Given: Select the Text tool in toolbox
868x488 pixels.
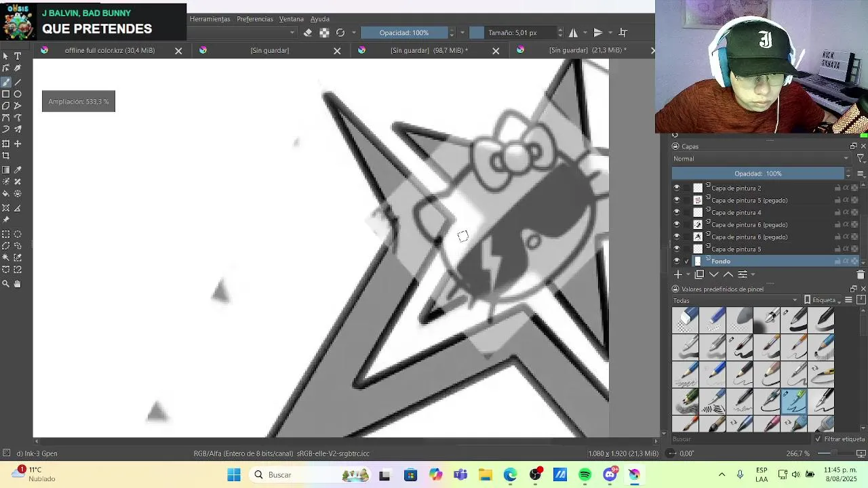Looking at the screenshot, I should click(18, 56).
